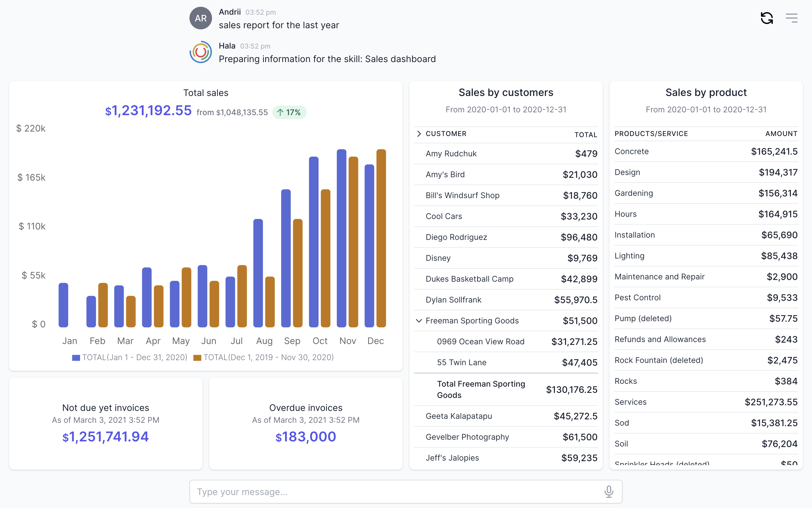Click the Rocks product row
812x508 pixels.
tap(706, 381)
